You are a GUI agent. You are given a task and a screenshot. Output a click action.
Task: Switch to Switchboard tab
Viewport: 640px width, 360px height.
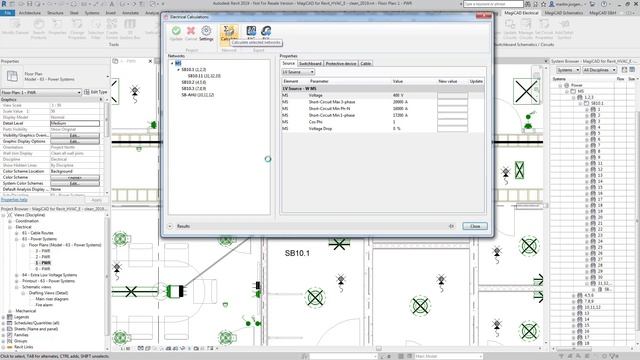pyautogui.click(x=310, y=64)
